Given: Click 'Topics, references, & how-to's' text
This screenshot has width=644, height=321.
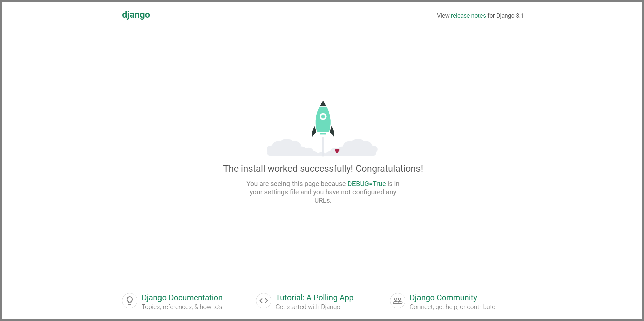Looking at the screenshot, I should [182, 307].
